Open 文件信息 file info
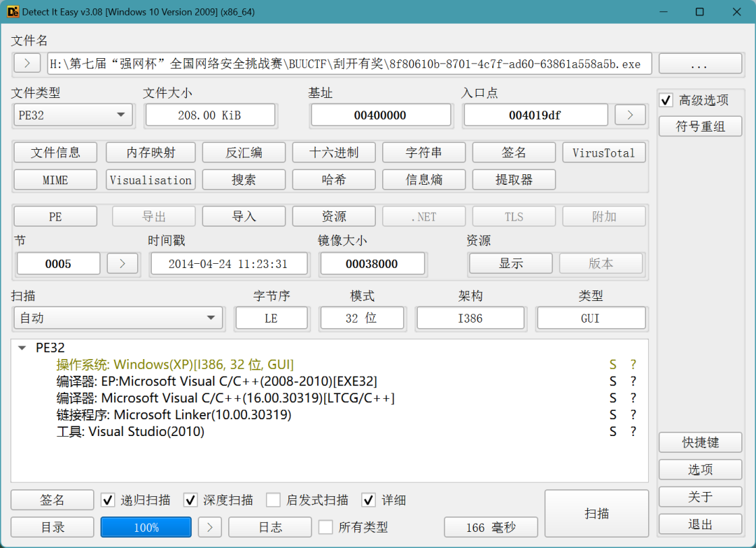Screen dimensions: 756x548 click(x=55, y=153)
